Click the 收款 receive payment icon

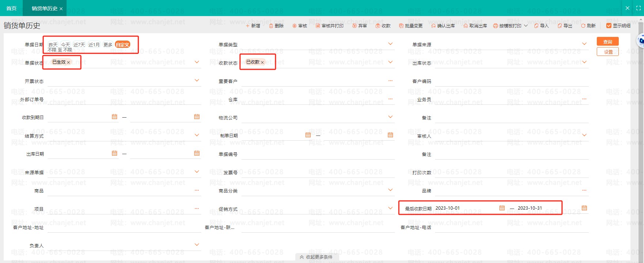pos(378,26)
